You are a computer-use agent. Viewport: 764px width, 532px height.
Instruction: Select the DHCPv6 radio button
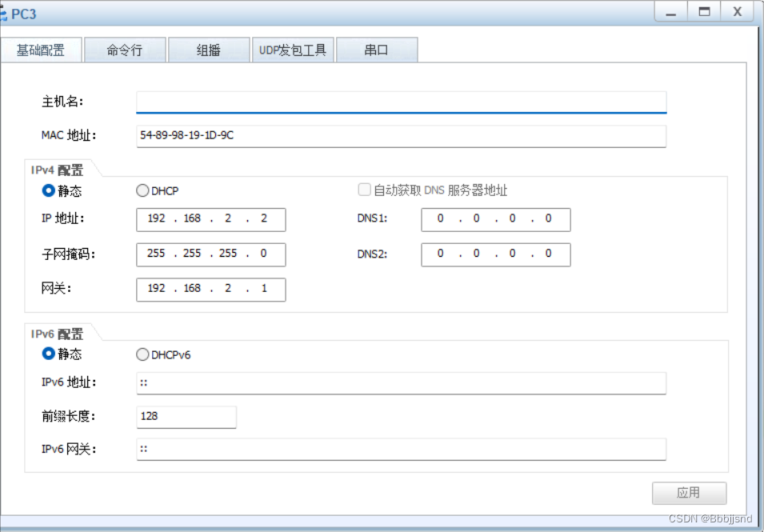(142, 354)
